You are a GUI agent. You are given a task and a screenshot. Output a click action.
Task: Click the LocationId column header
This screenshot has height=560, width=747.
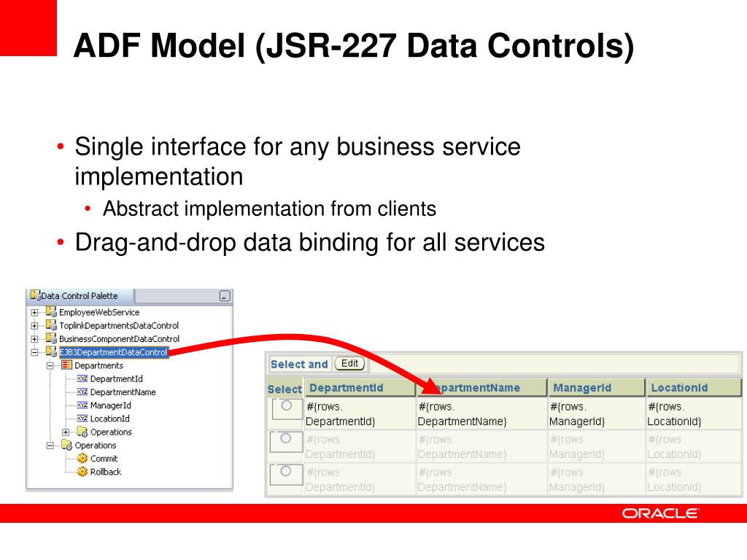tap(694, 388)
